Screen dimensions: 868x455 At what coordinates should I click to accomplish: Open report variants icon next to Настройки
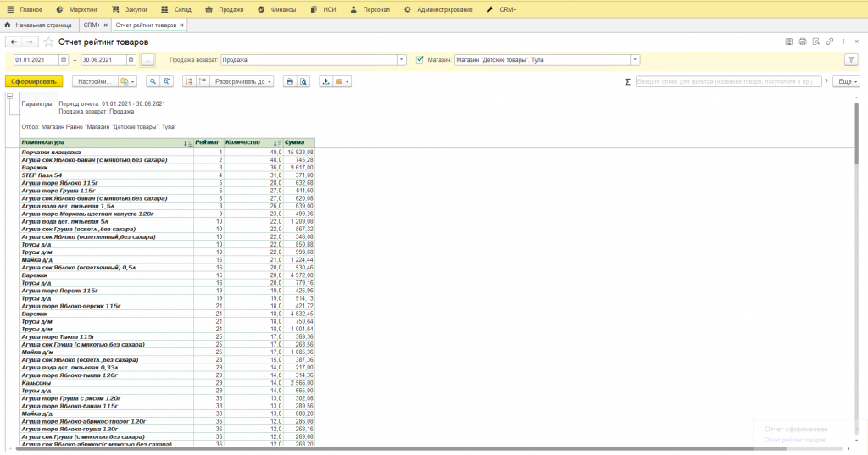click(x=127, y=81)
